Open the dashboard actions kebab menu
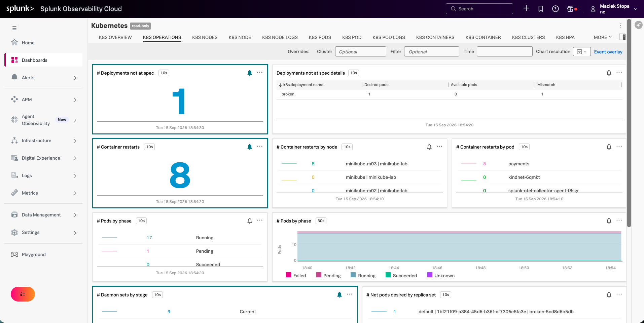Image resolution: width=644 pixels, height=323 pixels. (621, 26)
